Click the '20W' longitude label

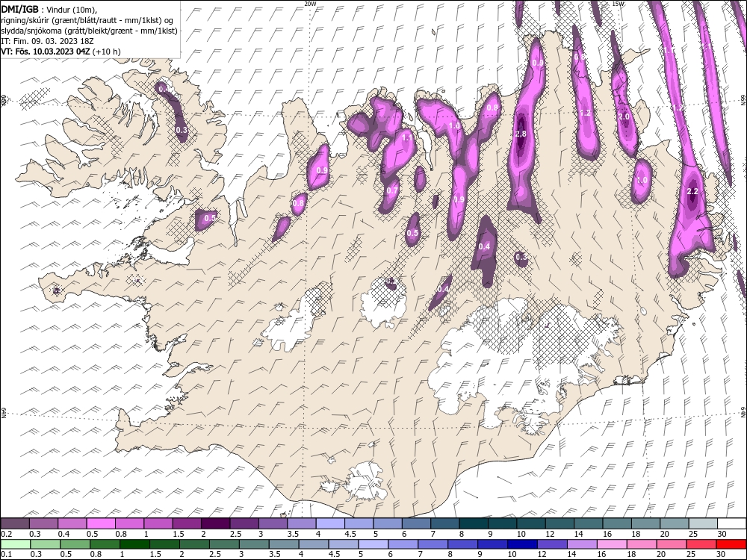[310, 3]
